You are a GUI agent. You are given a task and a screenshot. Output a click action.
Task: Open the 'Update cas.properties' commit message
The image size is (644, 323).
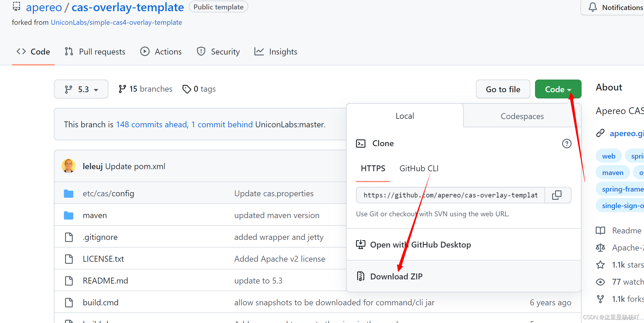(274, 193)
